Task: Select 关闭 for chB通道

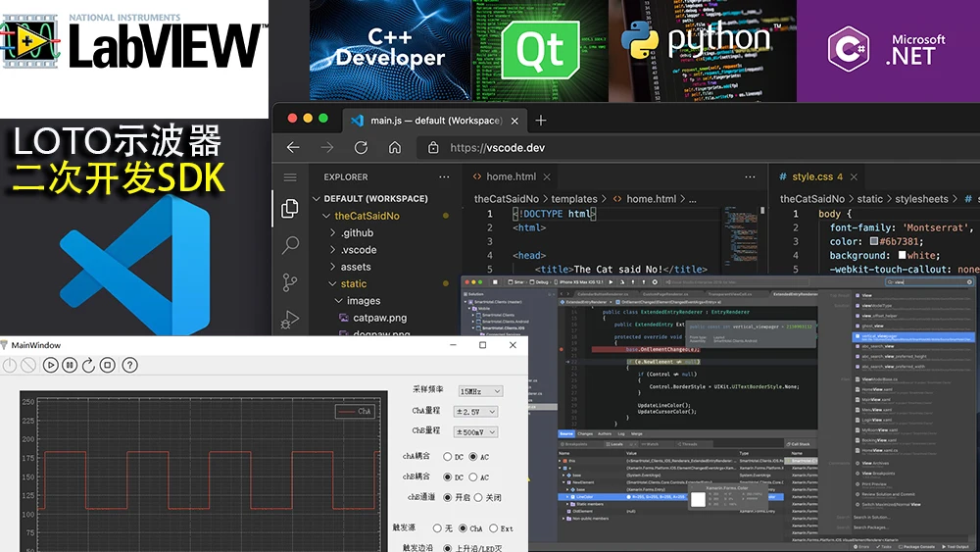Action: [x=478, y=498]
